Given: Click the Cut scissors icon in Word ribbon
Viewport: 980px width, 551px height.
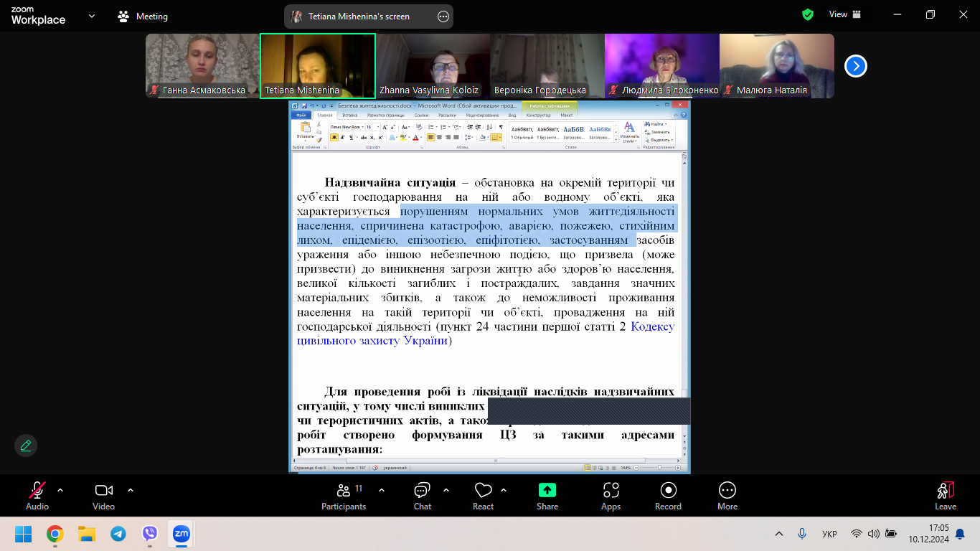Looking at the screenshot, I should coord(319,124).
